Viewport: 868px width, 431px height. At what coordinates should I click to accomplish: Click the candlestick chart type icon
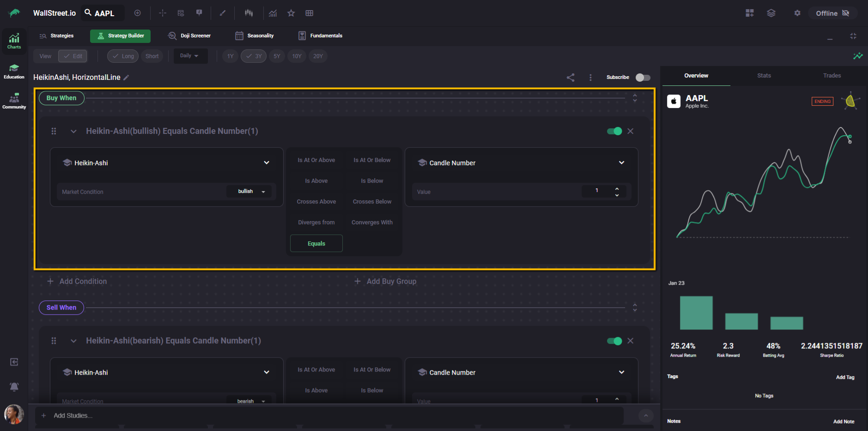coord(249,13)
